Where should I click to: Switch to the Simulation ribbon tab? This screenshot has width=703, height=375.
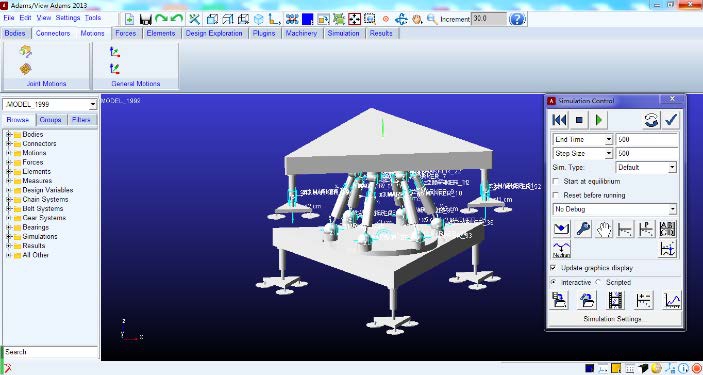point(343,33)
